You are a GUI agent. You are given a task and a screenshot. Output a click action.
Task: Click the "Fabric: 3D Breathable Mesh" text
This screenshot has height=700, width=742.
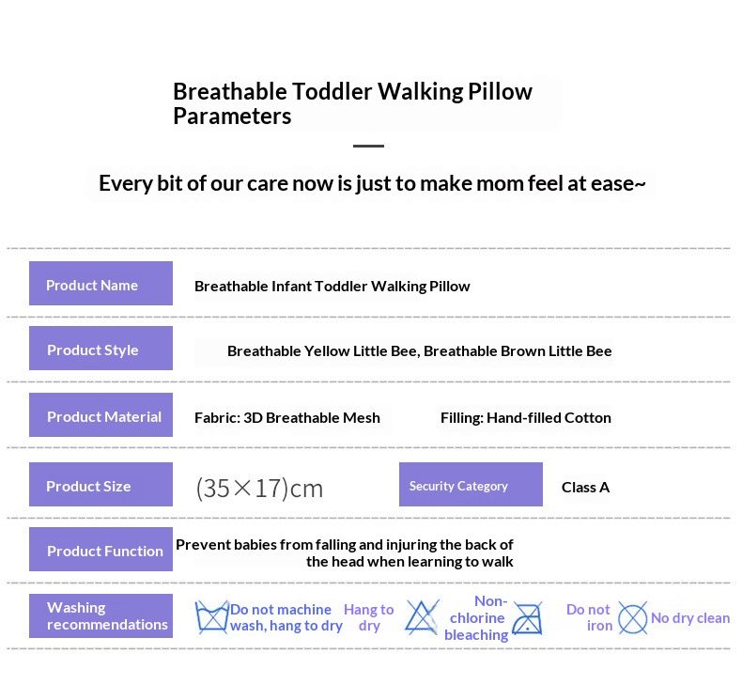pyautogui.click(x=287, y=417)
